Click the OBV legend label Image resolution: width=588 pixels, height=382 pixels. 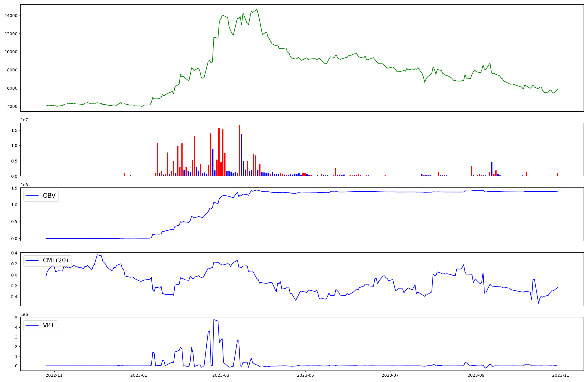(x=49, y=196)
